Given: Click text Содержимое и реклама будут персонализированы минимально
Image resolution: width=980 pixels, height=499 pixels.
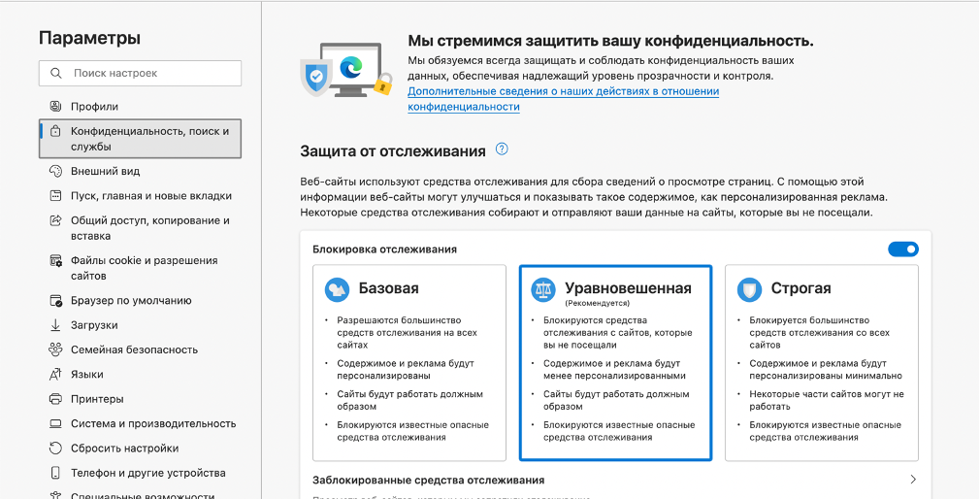Looking at the screenshot, I should pyautogui.click(x=826, y=370).
